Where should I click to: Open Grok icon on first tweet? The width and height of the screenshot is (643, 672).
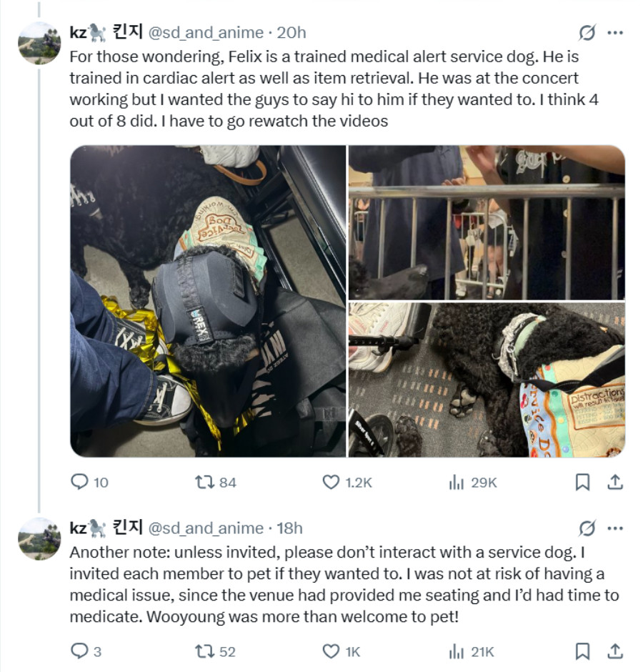pyautogui.click(x=587, y=33)
